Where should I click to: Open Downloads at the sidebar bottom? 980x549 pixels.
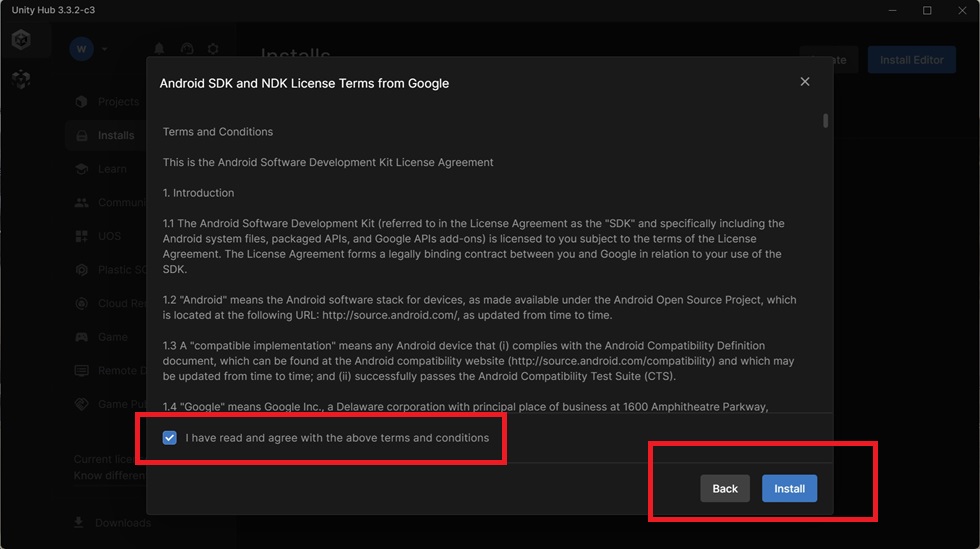point(112,523)
